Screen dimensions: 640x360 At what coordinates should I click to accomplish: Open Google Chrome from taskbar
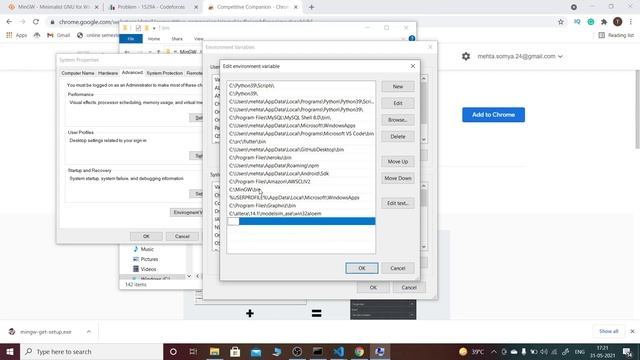coord(359,351)
